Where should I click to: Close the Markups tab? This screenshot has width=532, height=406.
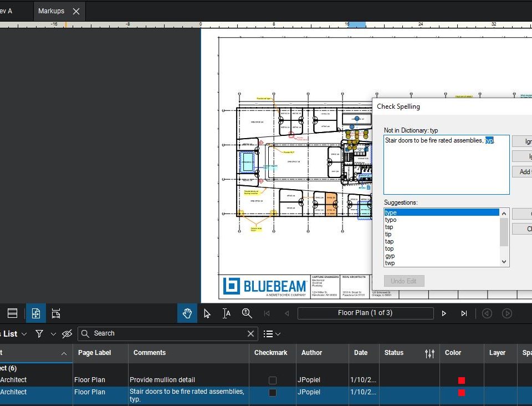tap(76, 12)
